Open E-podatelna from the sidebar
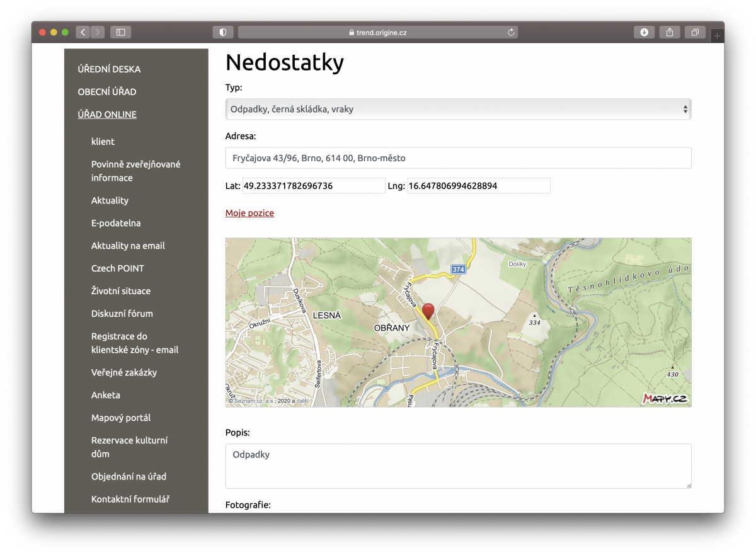Screen dimensions: 756x555 point(115,222)
